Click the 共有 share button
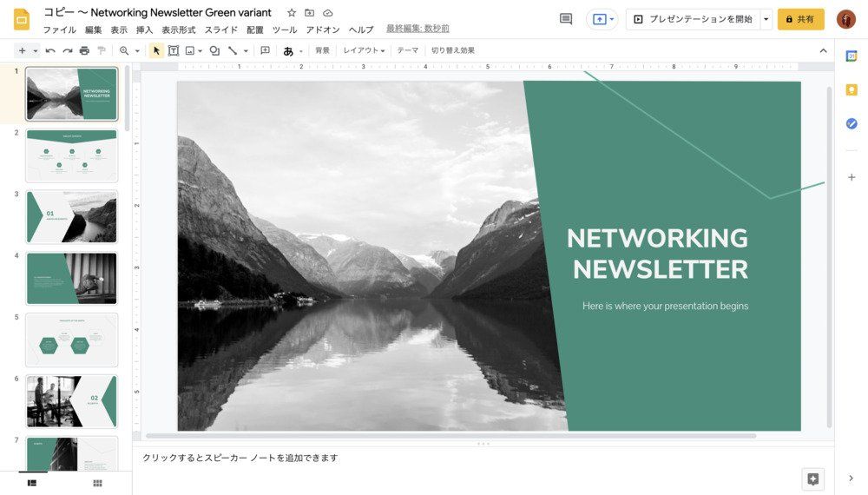The width and height of the screenshot is (868, 495). [x=800, y=19]
